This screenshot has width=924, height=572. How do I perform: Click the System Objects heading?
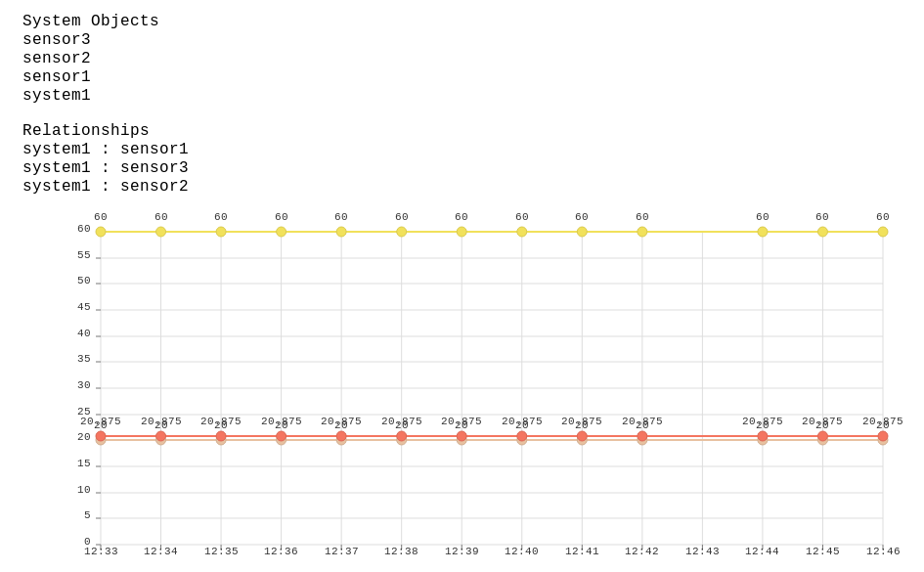point(91,21)
